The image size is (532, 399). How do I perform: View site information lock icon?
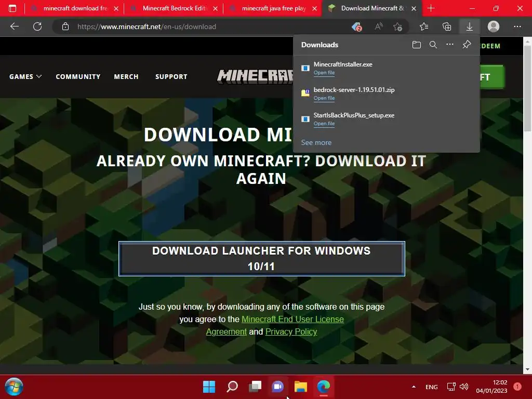point(65,26)
